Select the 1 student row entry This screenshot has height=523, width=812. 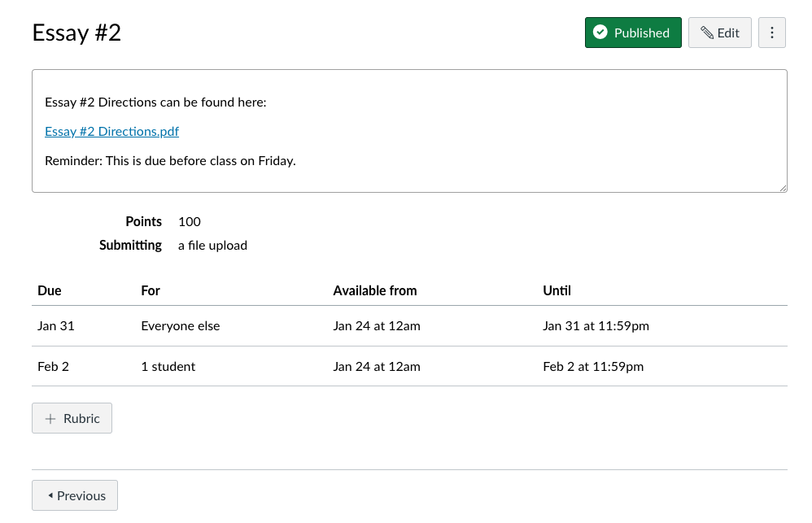click(168, 367)
